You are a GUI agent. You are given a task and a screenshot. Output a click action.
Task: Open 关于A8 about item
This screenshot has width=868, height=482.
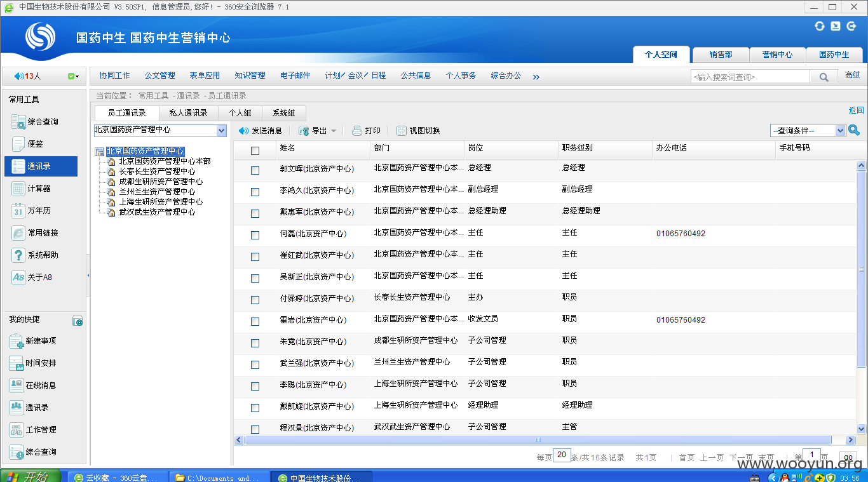click(x=32, y=278)
